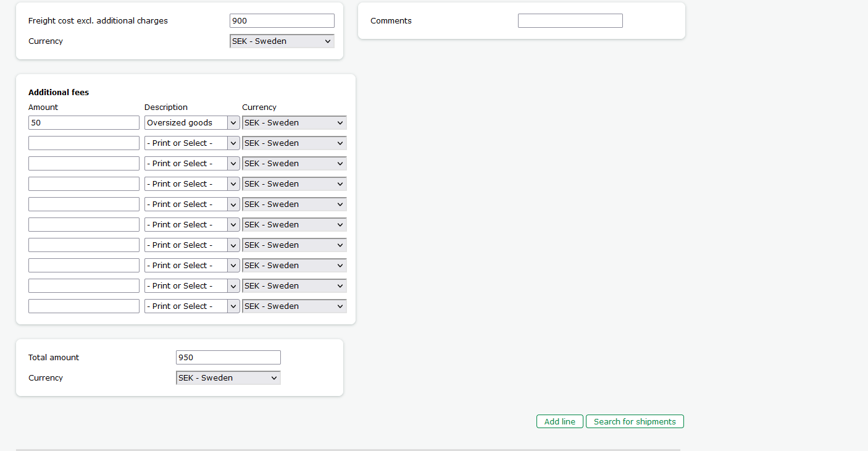This screenshot has width=868, height=451.
Task: Click the Add line button
Action: [559, 421]
